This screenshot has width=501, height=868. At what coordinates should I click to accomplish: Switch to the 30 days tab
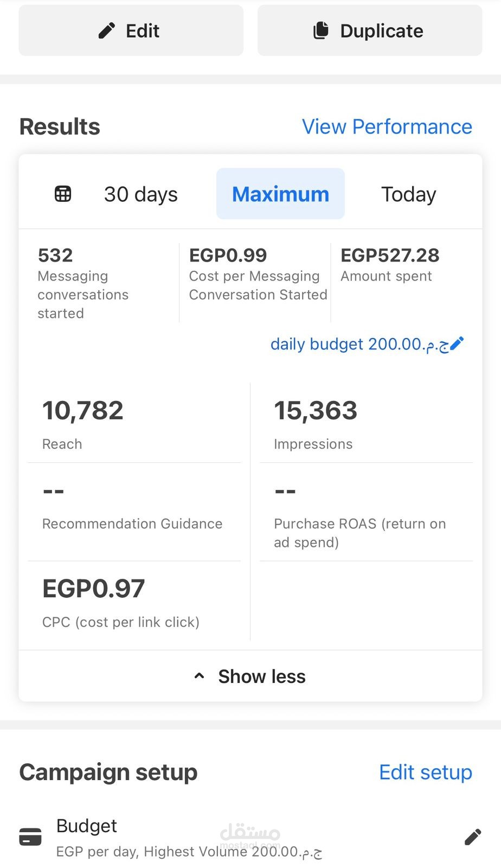click(140, 194)
